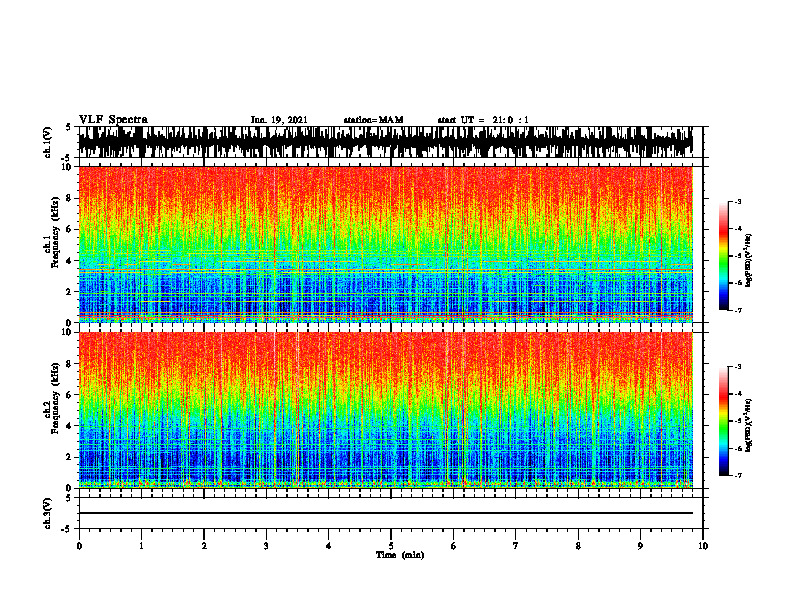
Task: Click the "Time (min)" axis label
Action: (400, 555)
